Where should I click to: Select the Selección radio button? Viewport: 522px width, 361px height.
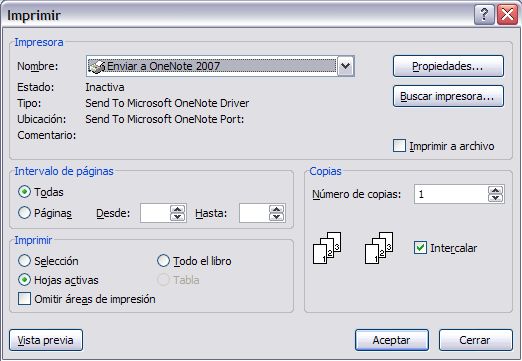click(24, 261)
